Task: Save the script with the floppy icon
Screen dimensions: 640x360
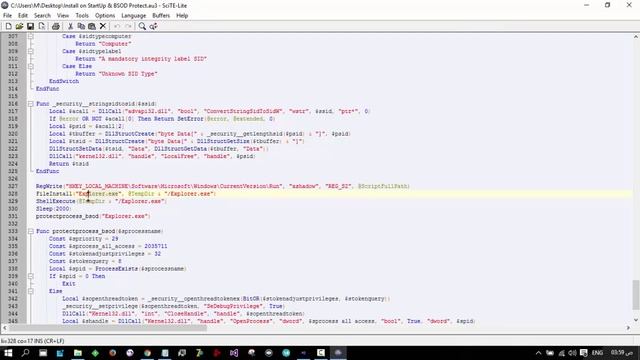Action: point(30,26)
